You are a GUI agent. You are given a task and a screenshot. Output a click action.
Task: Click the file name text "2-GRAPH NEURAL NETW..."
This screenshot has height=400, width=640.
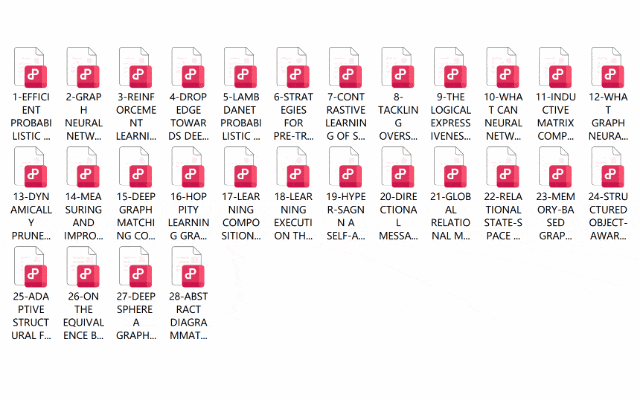click(x=83, y=116)
